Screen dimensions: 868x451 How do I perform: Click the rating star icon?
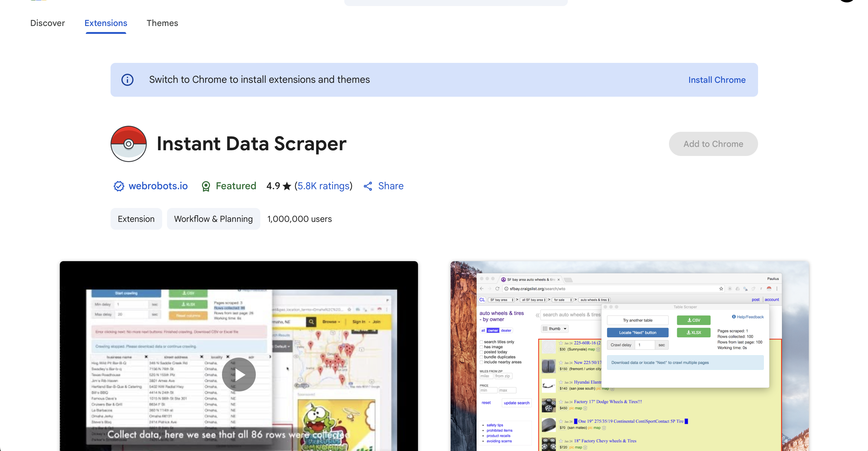click(287, 186)
